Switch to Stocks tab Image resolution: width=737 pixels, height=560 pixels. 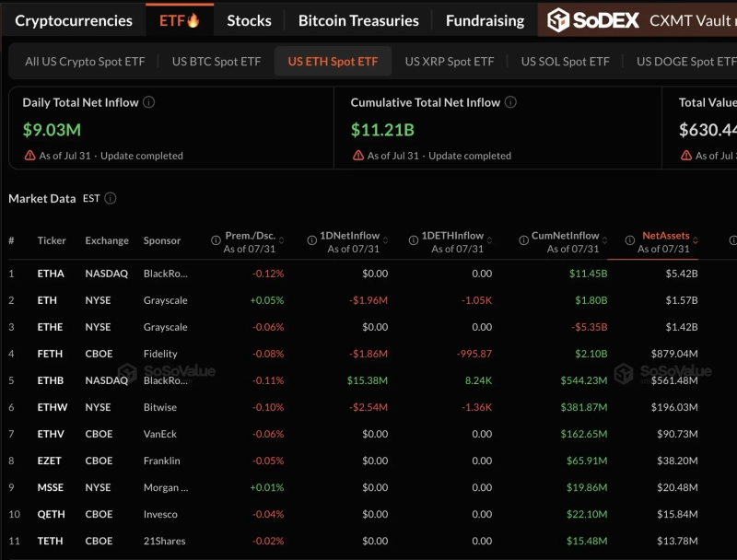249,20
